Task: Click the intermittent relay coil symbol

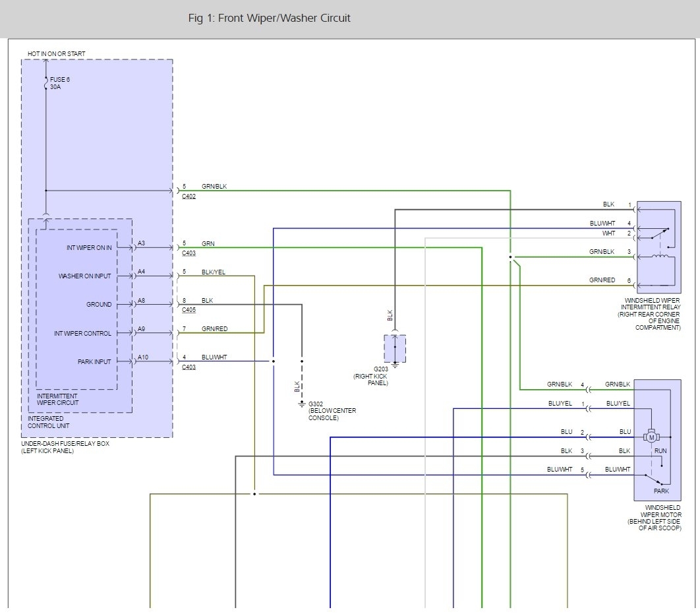Action: pyautogui.click(x=661, y=257)
